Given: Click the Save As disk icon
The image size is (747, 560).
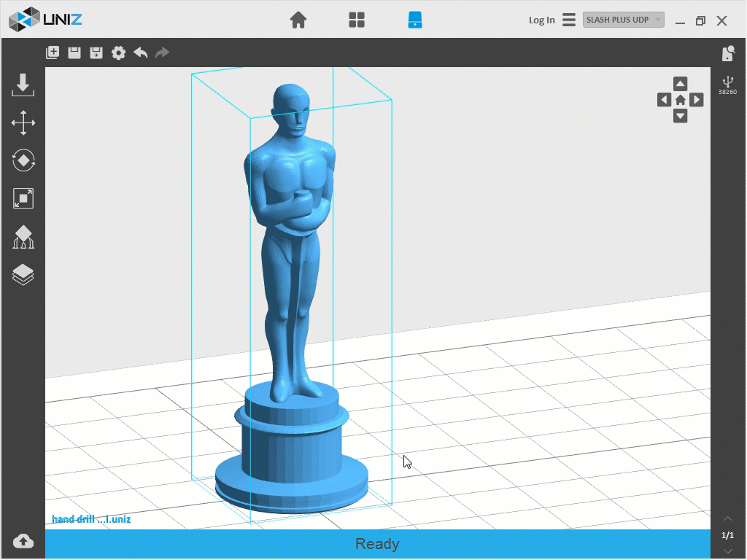Looking at the screenshot, I should (x=96, y=52).
